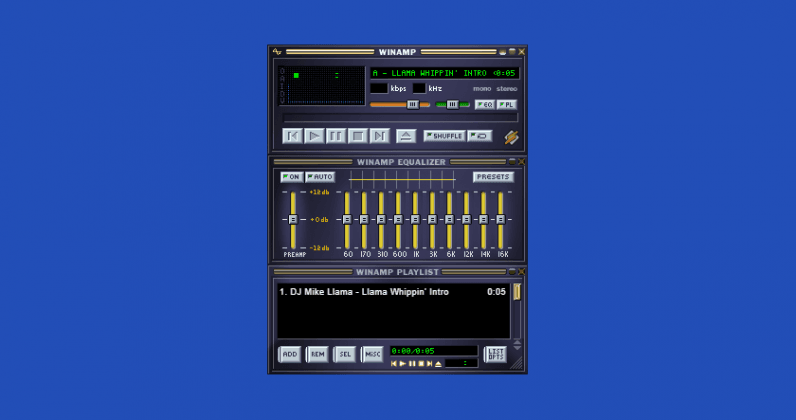Click the D double-size letter in clutter bar
Screen dimensions: 796x420
coord(282,93)
